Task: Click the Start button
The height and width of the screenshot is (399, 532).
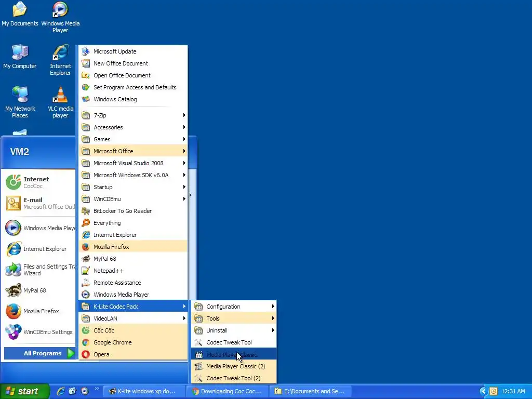Action: (x=24, y=391)
